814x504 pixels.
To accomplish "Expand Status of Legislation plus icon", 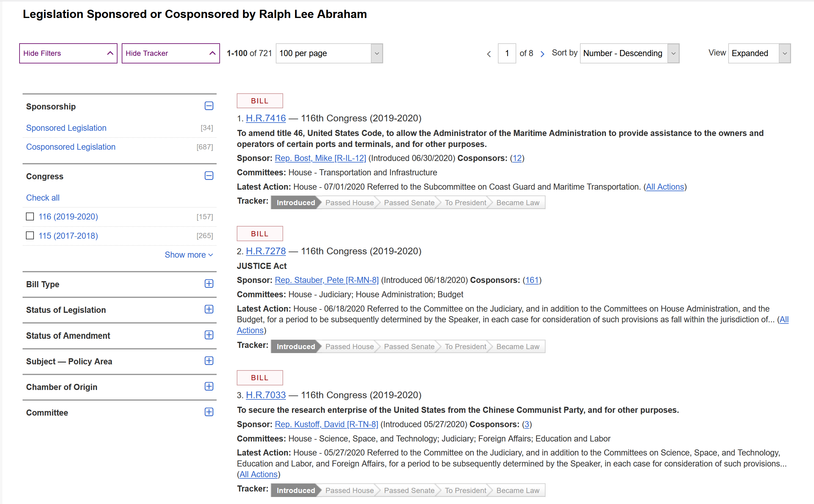I will [x=209, y=309].
